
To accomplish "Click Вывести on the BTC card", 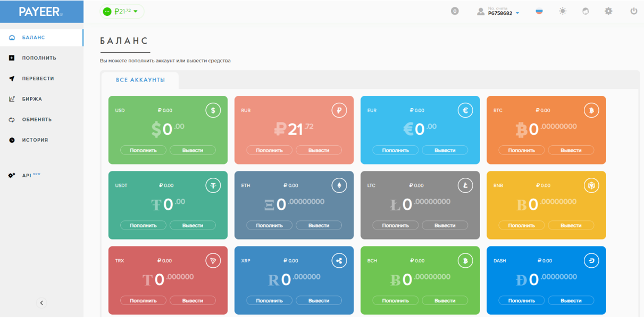I will 571,151.
